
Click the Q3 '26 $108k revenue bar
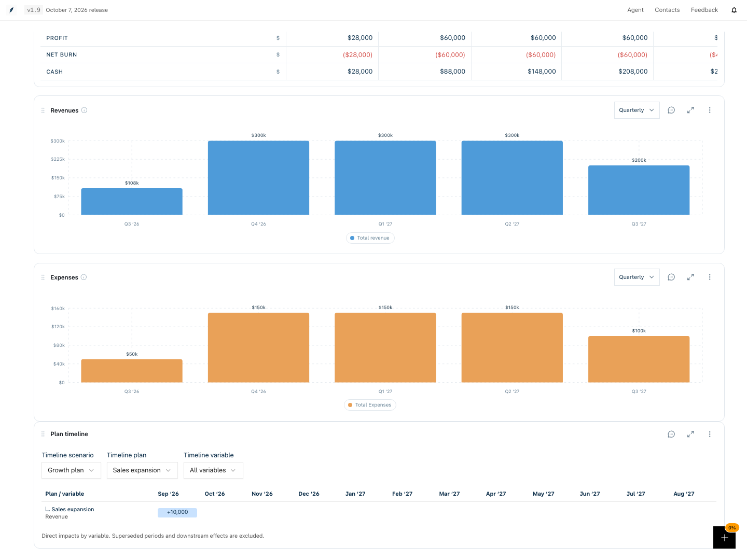coord(132,201)
